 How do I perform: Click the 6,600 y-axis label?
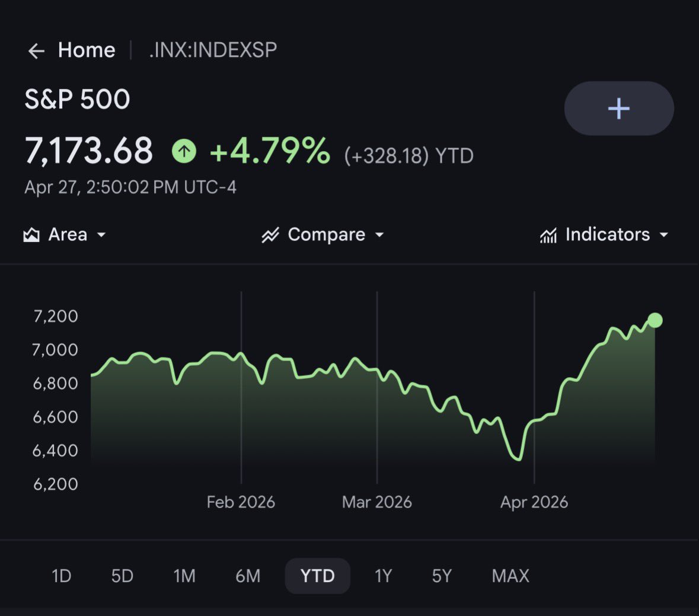55,417
